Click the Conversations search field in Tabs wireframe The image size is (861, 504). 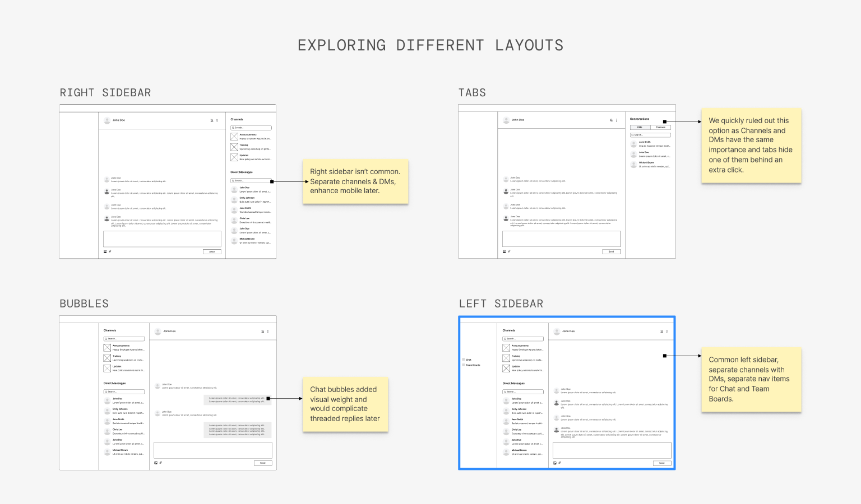pos(650,135)
